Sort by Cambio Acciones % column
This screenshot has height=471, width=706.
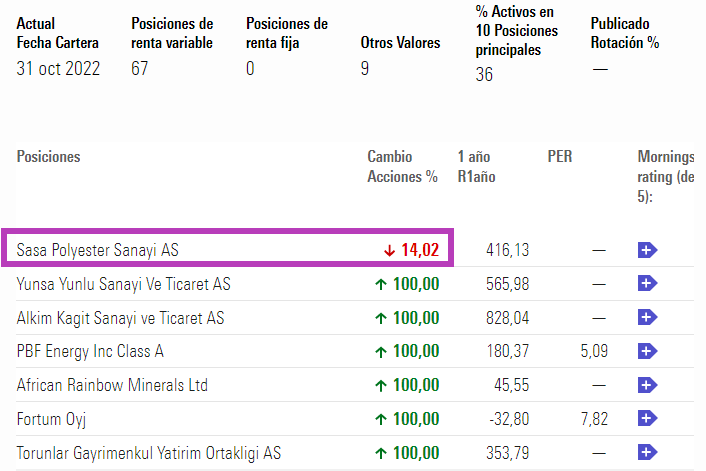pyautogui.click(x=403, y=167)
